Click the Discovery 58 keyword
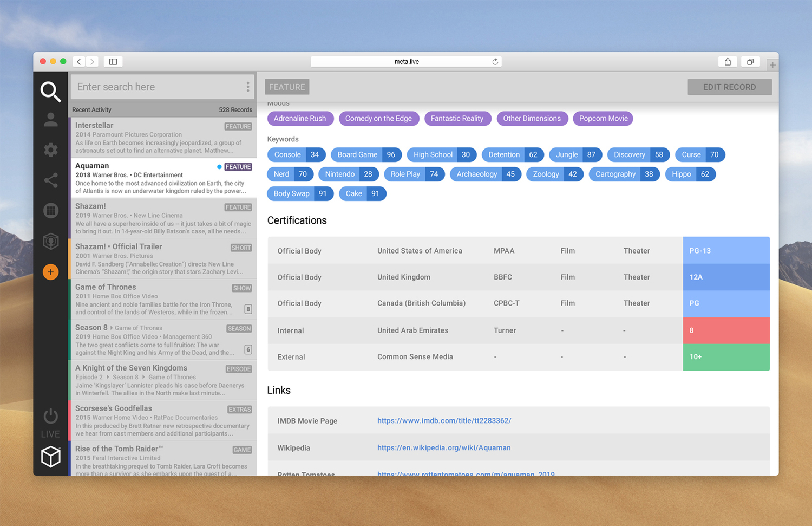This screenshot has width=812, height=526. click(x=639, y=154)
